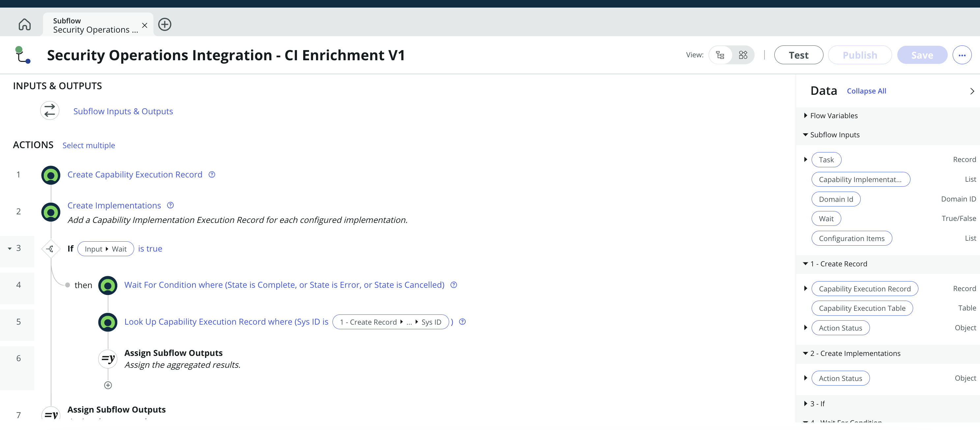Image resolution: width=980 pixels, height=430 pixels.
Task: Select Capability Implementat... data pill
Action: coord(860,179)
